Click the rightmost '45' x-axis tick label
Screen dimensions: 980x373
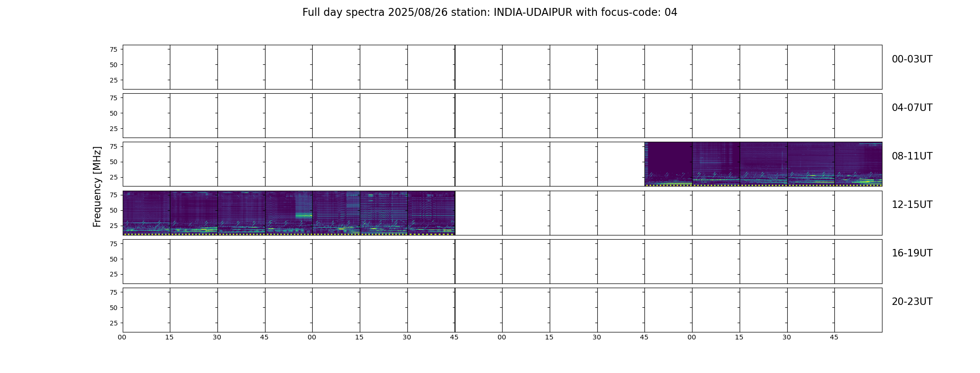(834, 337)
